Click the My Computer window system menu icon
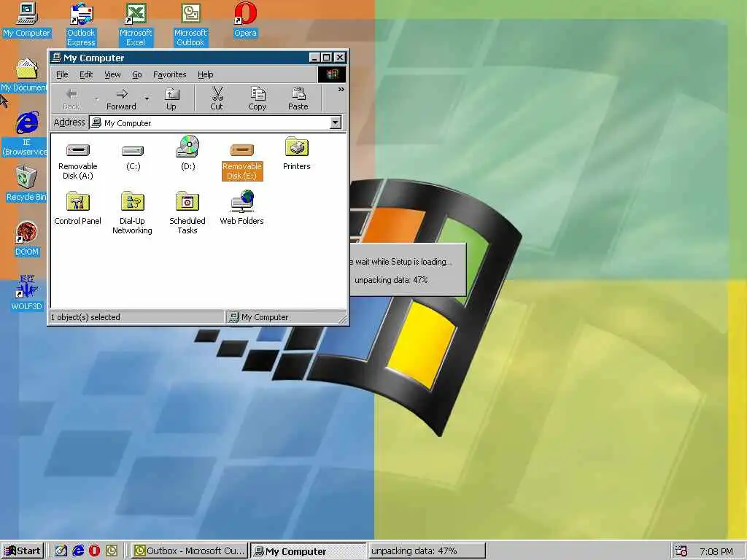The height and width of the screenshot is (560, 747). click(x=56, y=58)
